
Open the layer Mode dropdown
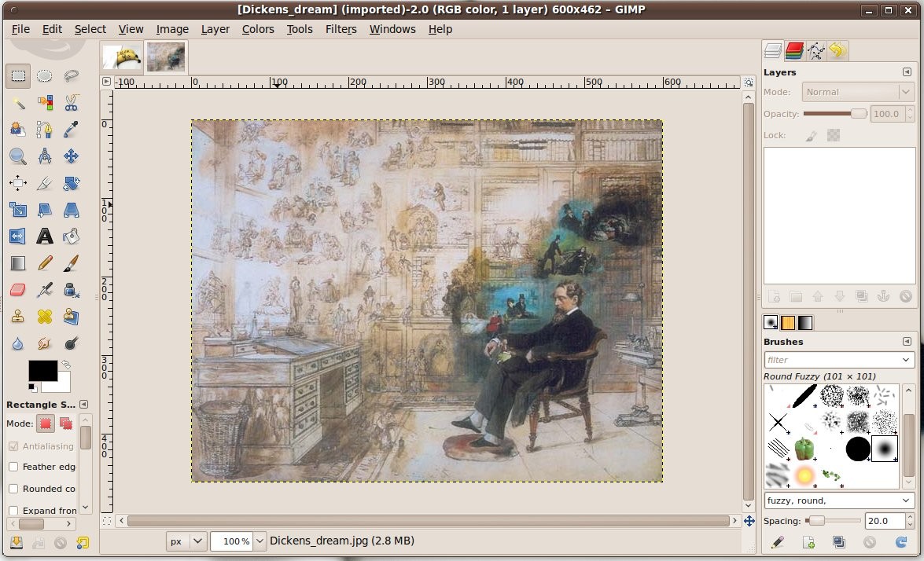point(857,92)
